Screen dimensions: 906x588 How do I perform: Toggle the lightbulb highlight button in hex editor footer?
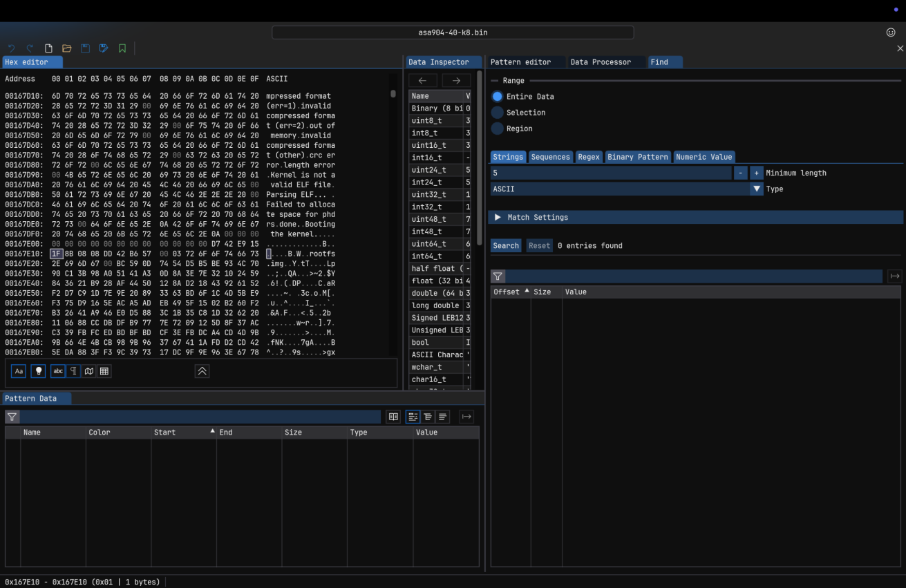tap(38, 371)
